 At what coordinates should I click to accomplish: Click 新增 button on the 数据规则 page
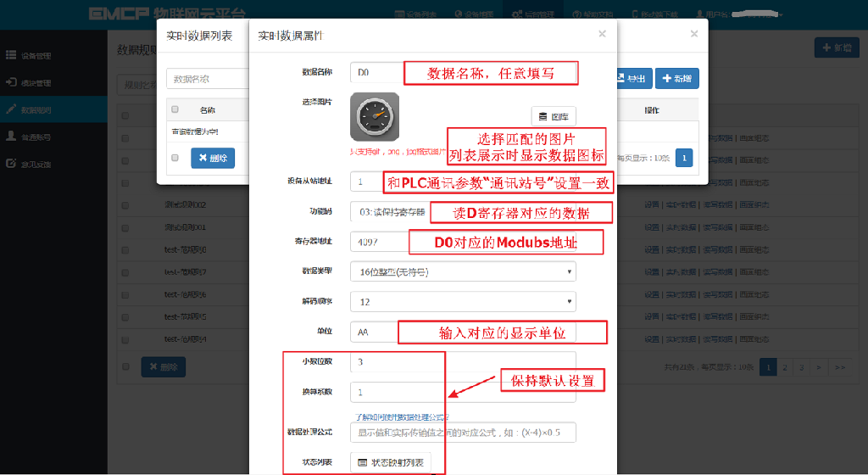tap(837, 47)
